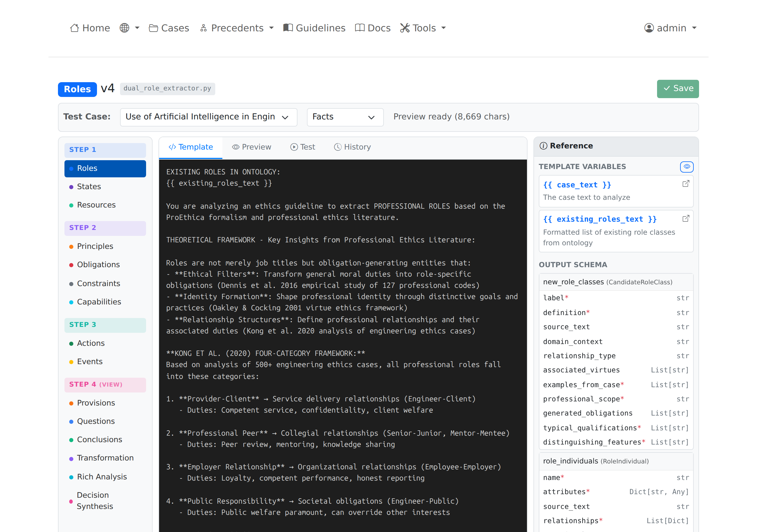Click the {{ case_text }} variable name
The height and width of the screenshot is (532, 757).
coord(577,185)
